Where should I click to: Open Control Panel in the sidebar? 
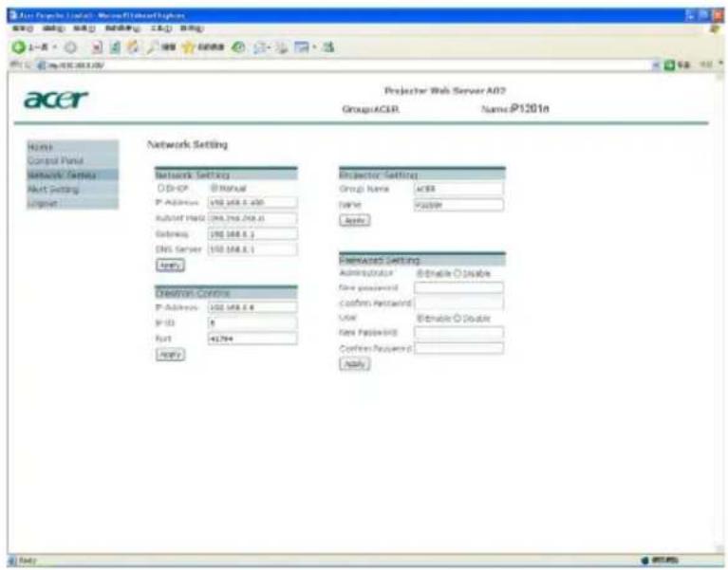(72, 161)
